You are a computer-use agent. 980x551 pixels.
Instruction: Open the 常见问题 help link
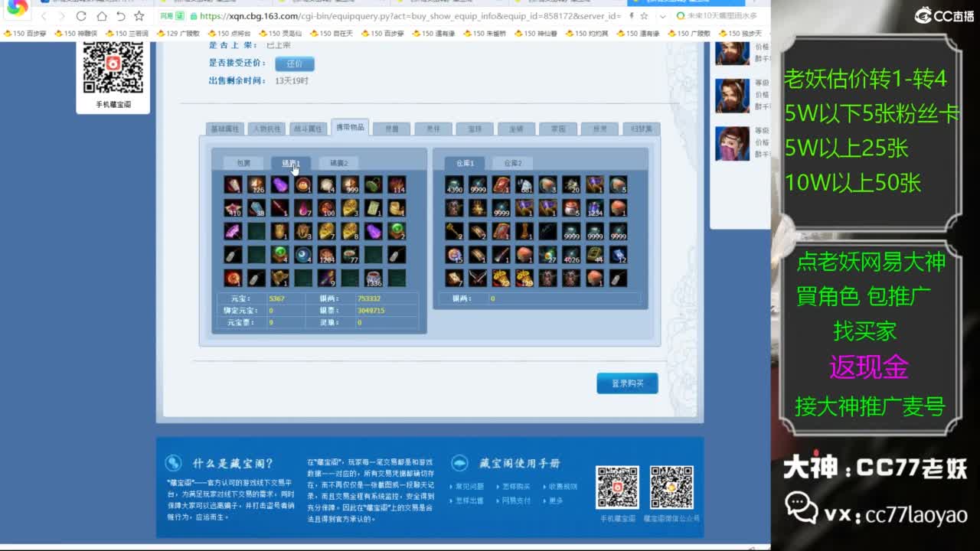(469, 487)
